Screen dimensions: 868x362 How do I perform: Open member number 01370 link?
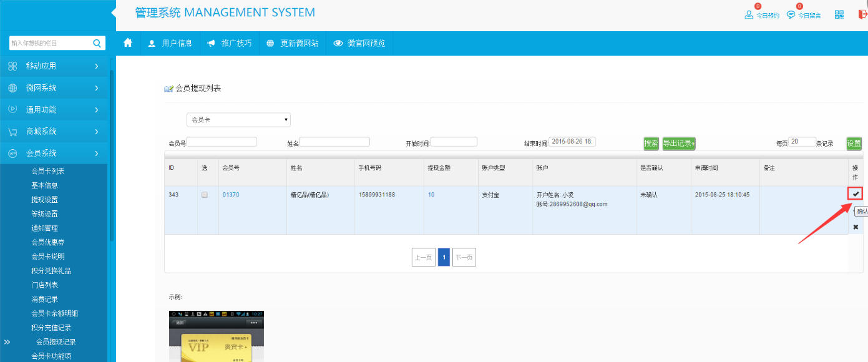tap(230, 195)
